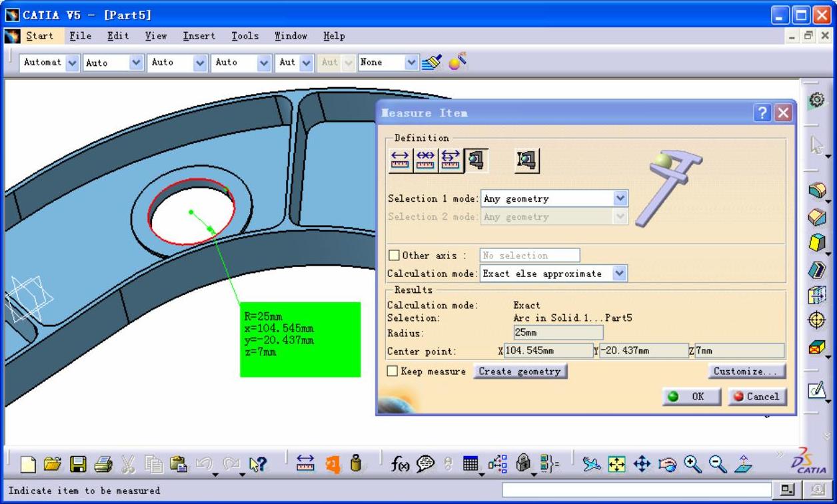
Task: Select Measure Between in Chain mode icon
Action: pos(425,160)
